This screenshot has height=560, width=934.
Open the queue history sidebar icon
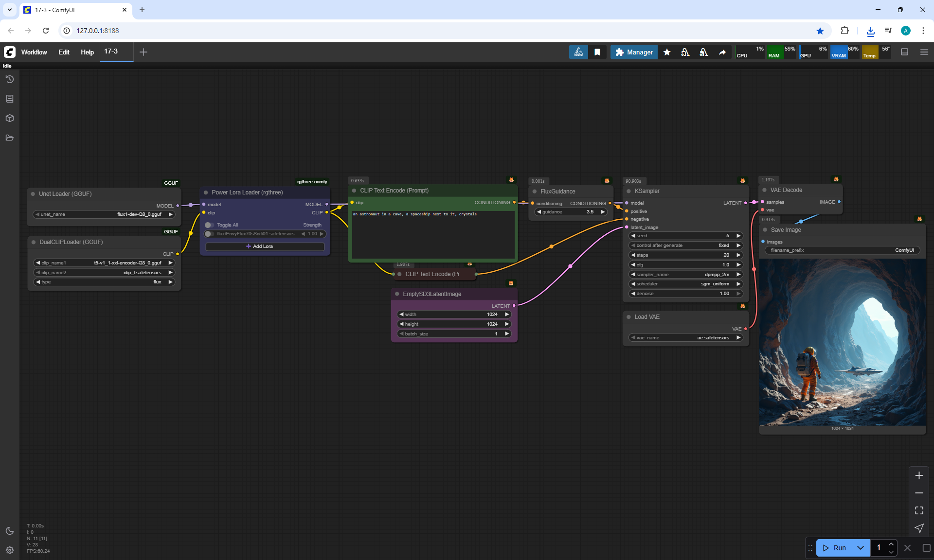click(10, 79)
